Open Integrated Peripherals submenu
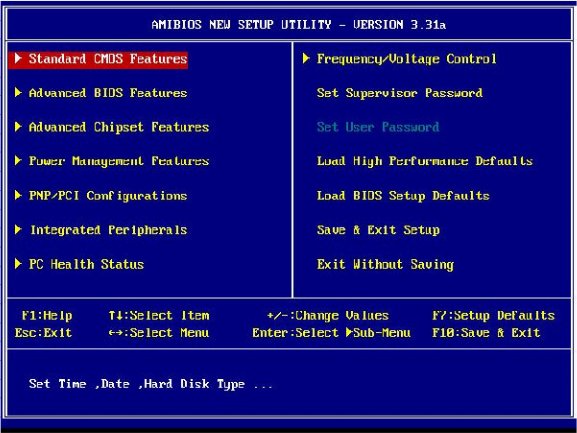Viewport: 577px width, 433px height. (109, 230)
